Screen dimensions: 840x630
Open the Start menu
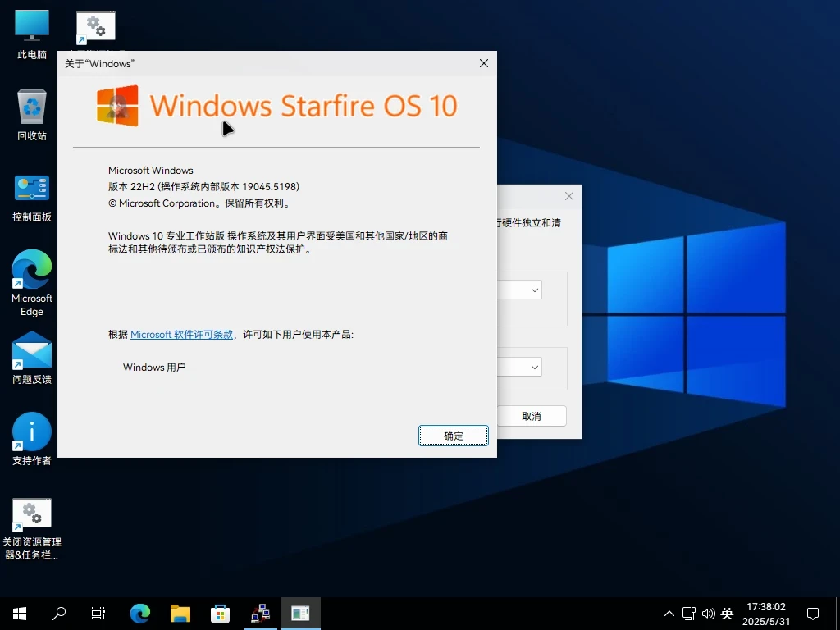click(18, 613)
